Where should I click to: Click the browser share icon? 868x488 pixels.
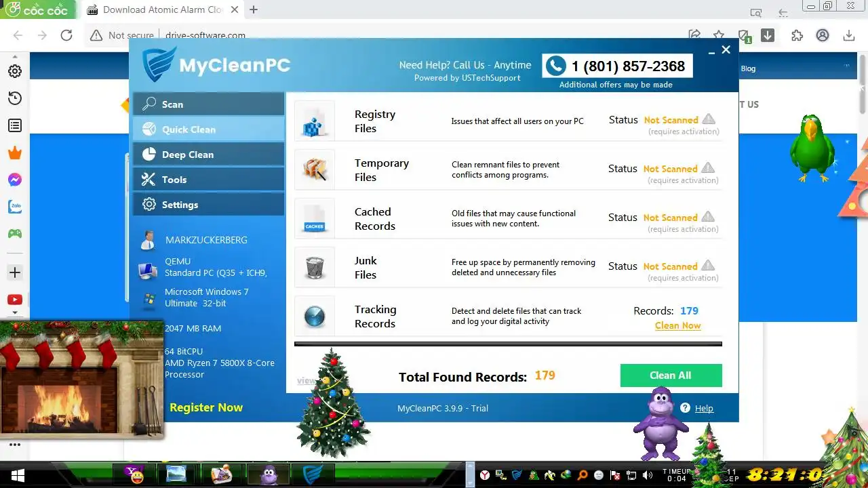(x=694, y=35)
